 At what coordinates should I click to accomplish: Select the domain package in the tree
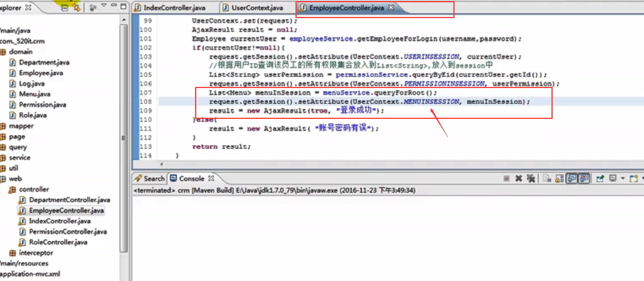21,52
